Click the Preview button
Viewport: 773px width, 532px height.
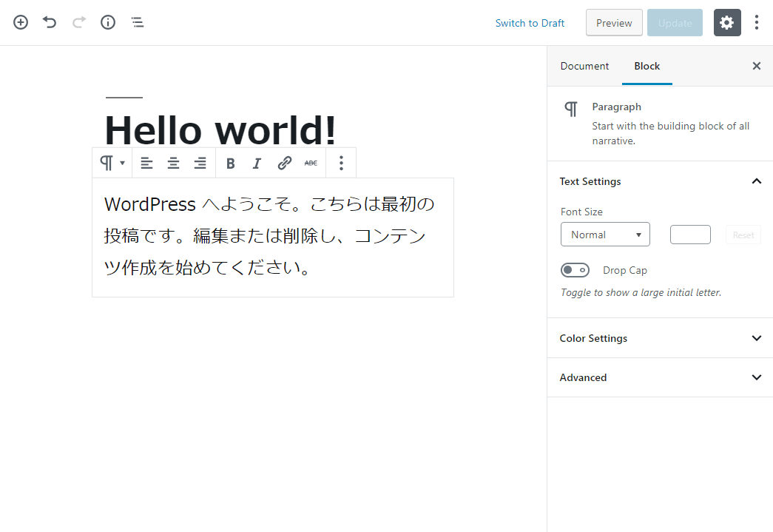614,23
